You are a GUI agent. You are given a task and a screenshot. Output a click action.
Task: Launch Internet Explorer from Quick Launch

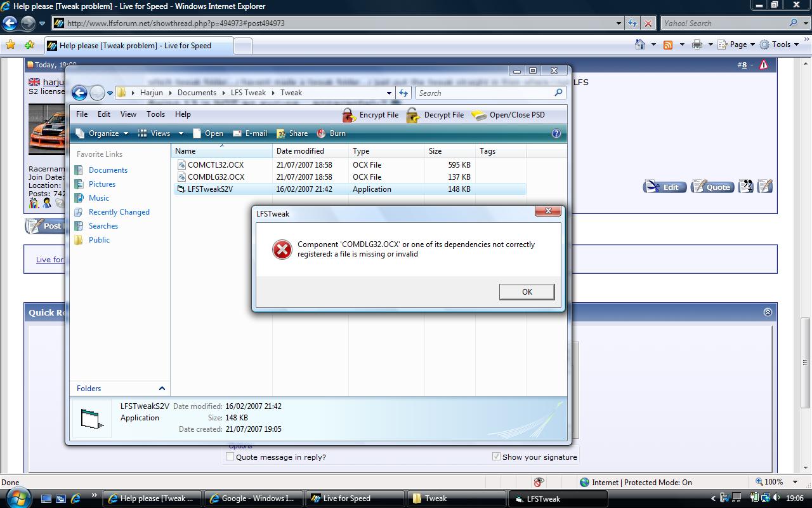pyautogui.click(x=75, y=498)
